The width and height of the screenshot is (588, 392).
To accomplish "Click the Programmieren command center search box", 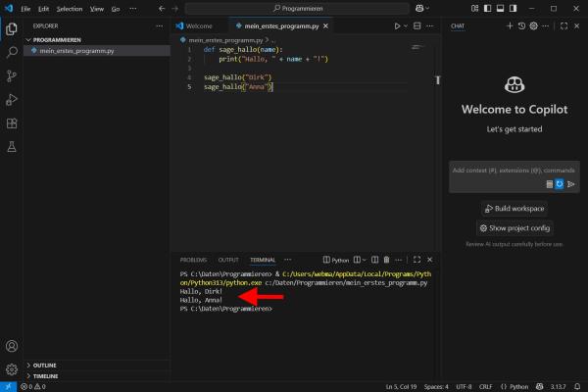I will click(x=297, y=8).
